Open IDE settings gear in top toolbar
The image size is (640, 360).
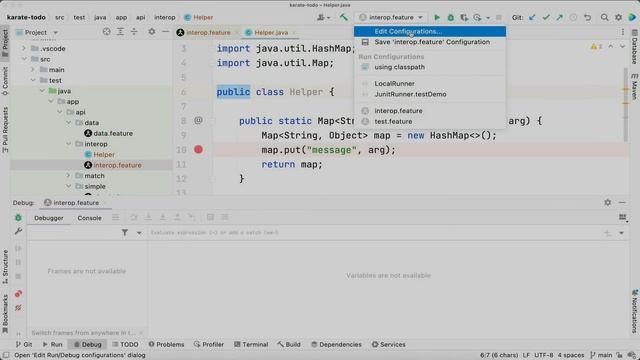618,18
